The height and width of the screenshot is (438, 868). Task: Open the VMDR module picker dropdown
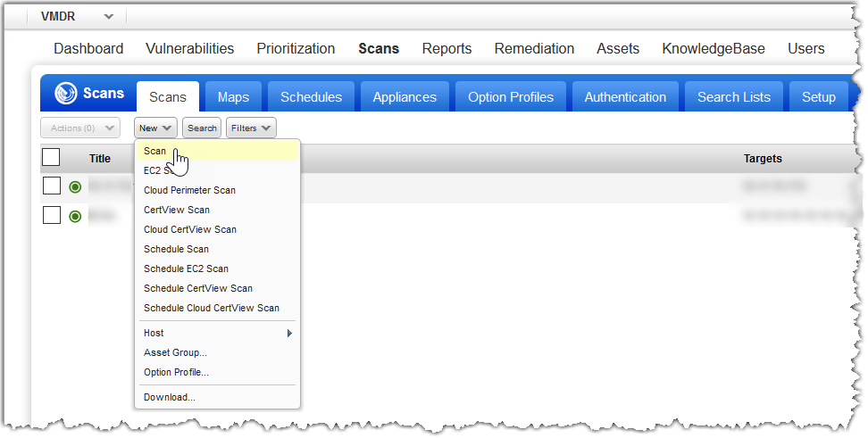pyautogui.click(x=77, y=17)
